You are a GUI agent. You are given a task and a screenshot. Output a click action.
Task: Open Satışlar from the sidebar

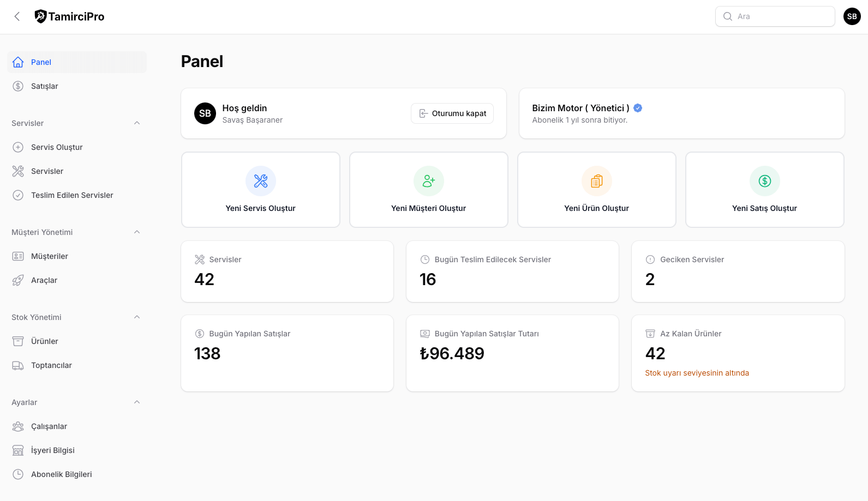(45, 86)
